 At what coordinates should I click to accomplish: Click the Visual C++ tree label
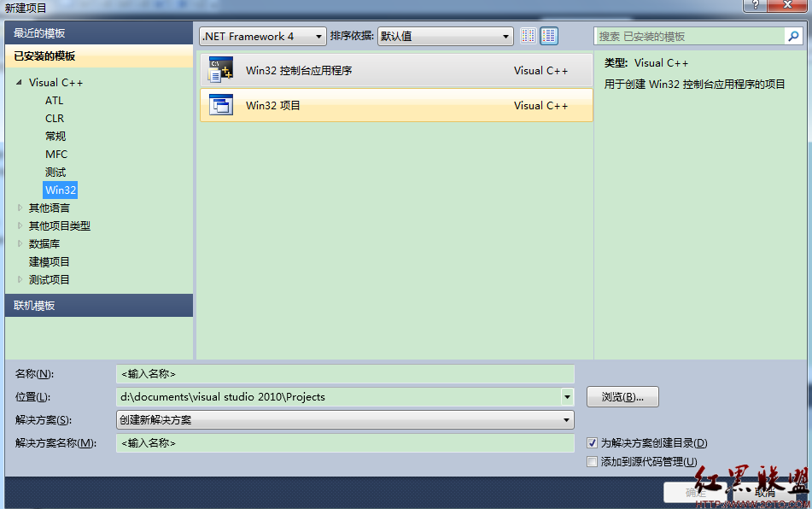(x=56, y=82)
